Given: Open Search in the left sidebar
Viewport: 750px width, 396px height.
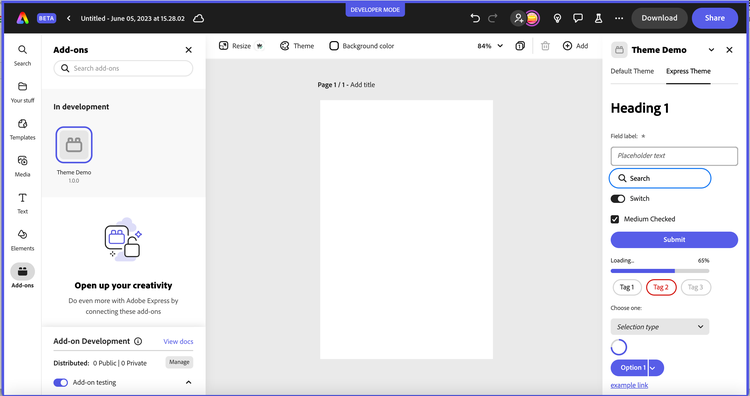Looking at the screenshot, I should click(x=22, y=55).
